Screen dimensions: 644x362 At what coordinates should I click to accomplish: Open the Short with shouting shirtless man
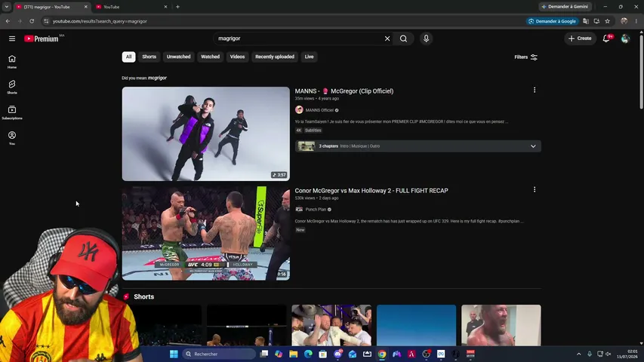[x=501, y=325]
